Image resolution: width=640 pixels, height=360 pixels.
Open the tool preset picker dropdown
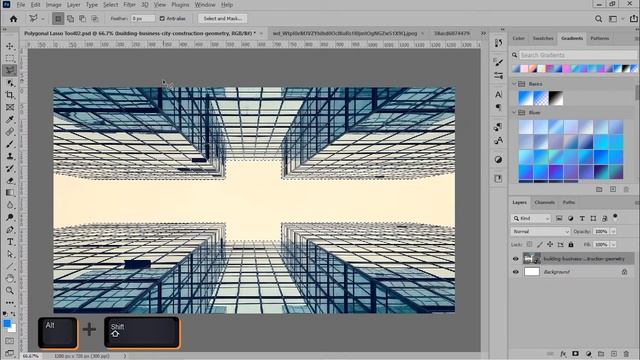(x=42, y=19)
